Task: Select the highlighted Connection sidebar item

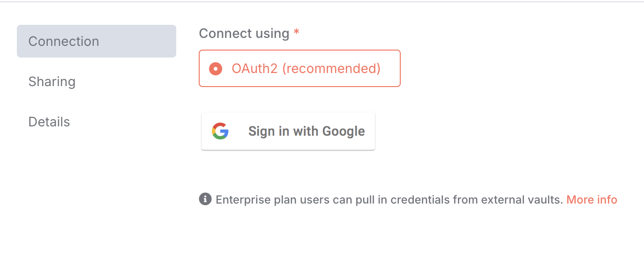Action: coord(97,41)
